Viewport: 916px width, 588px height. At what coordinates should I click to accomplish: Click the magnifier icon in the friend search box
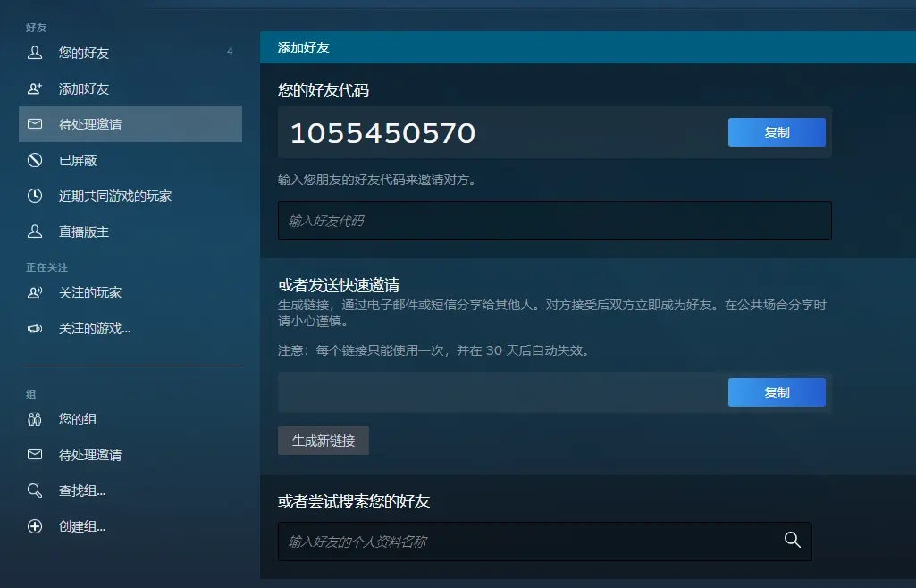coord(792,540)
